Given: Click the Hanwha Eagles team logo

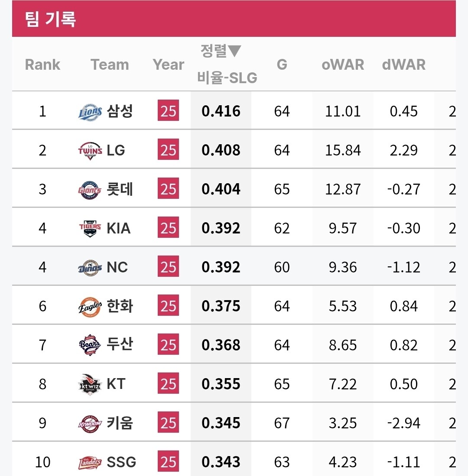Looking at the screenshot, I should click(x=91, y=307).
